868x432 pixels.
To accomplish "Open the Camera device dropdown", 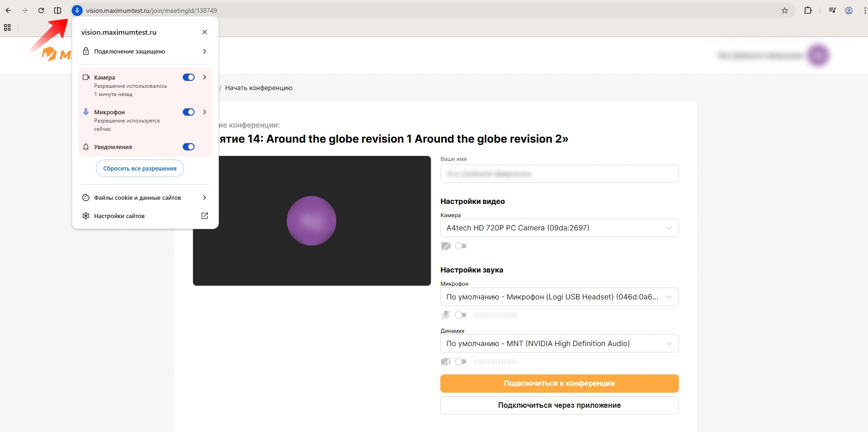I will [559, 228].
